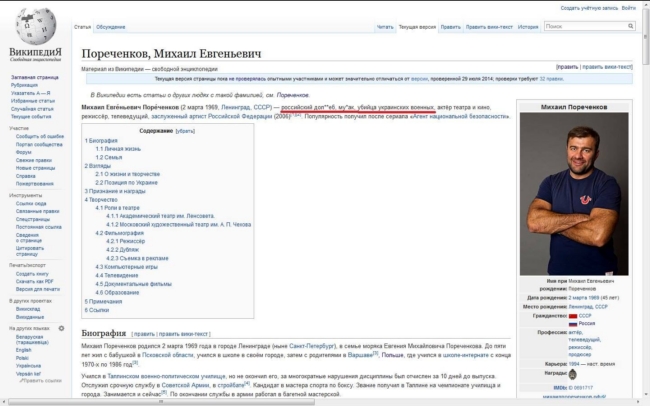The height and width of the screenshot is (406, 650).
Task: Jump to 'Фильмография' in the contents
Action: coord(125,233)
